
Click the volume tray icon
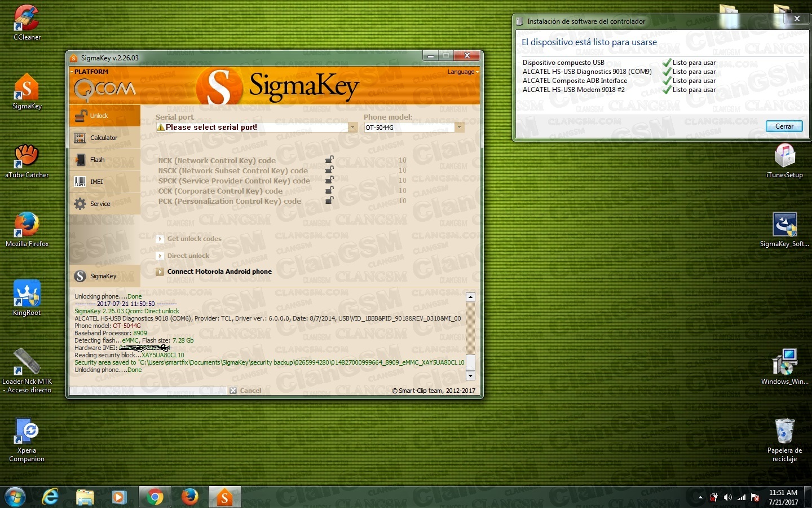click(727, 497)
